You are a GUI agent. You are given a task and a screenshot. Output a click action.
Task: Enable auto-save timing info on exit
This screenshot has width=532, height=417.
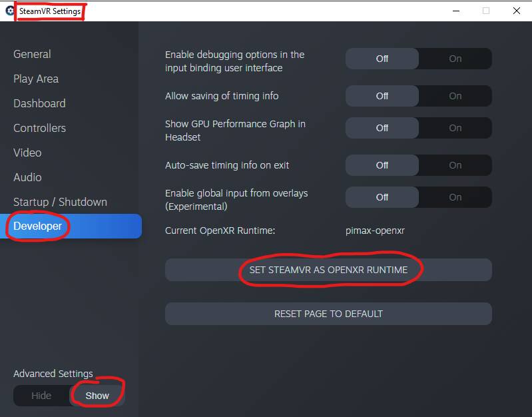point(455,165)
